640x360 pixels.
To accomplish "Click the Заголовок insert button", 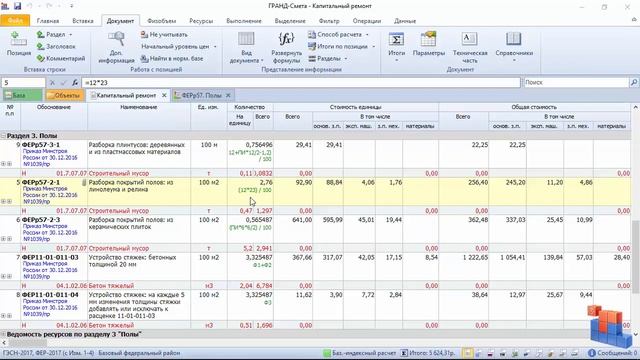I will 56,47.
